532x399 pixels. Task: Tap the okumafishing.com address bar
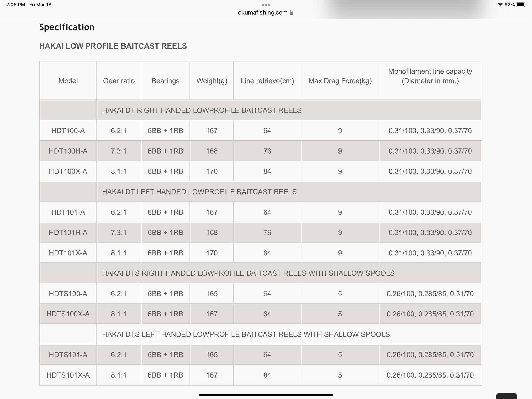click(x=266, y=12)
